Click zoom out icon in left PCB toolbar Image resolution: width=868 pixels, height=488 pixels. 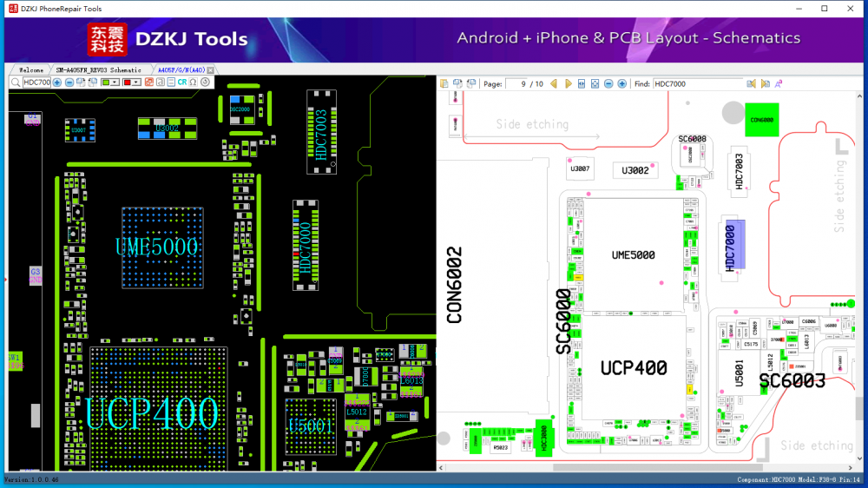point(69,82)
